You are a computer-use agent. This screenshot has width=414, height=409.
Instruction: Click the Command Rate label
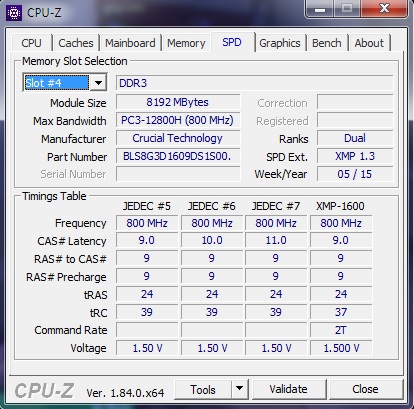[x=71, y=330]
